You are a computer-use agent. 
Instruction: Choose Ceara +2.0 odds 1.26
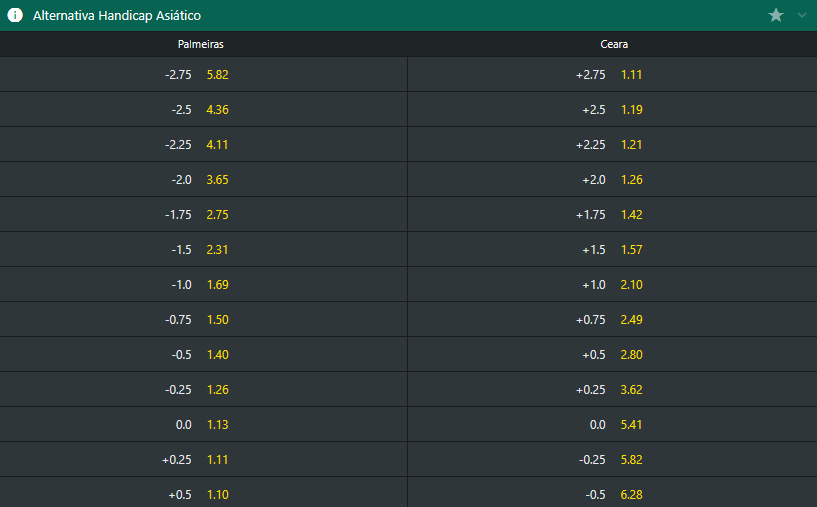[x=612, y=179]
